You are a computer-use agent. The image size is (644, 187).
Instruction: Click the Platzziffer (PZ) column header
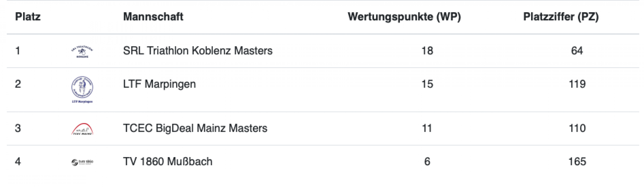click(561, 17)
